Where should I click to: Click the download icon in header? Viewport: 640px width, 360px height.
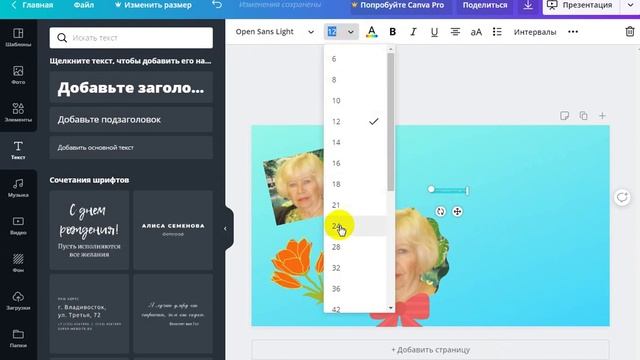[528, 5]
